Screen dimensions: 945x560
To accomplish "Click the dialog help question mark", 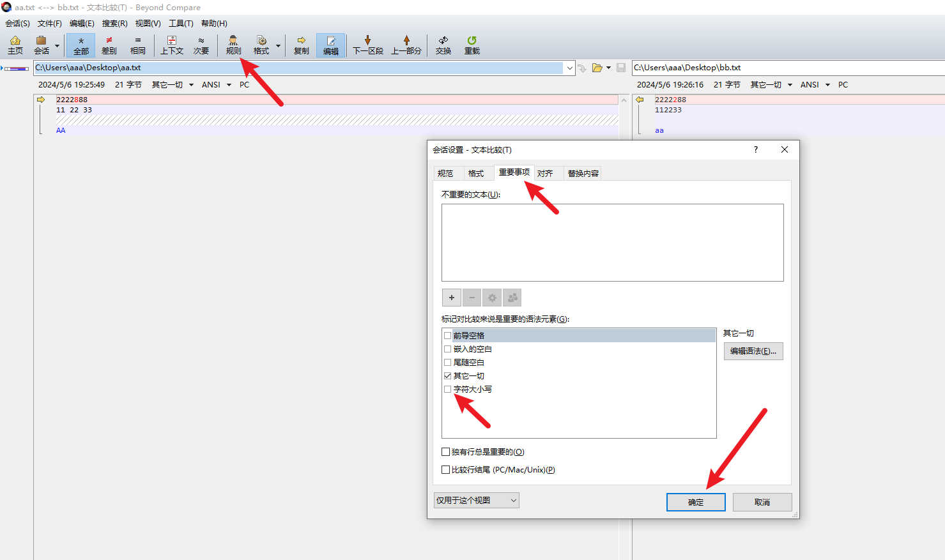I will 756,149.
